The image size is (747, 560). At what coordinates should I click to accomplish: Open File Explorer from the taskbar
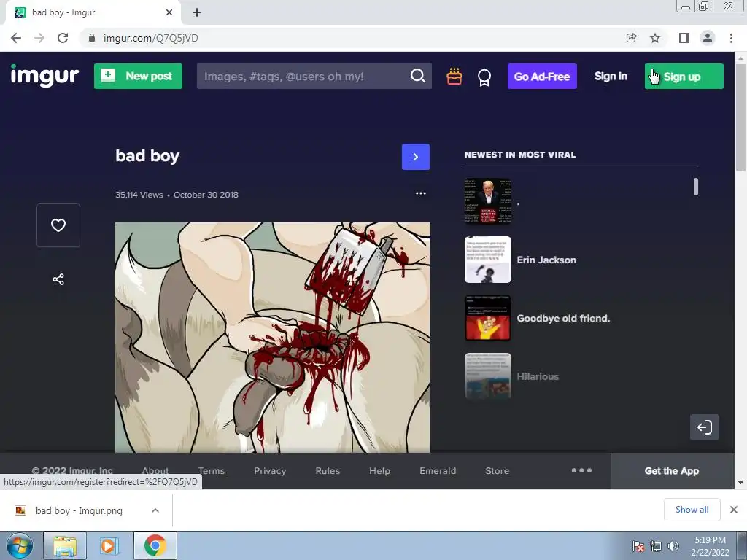[65, 545]
